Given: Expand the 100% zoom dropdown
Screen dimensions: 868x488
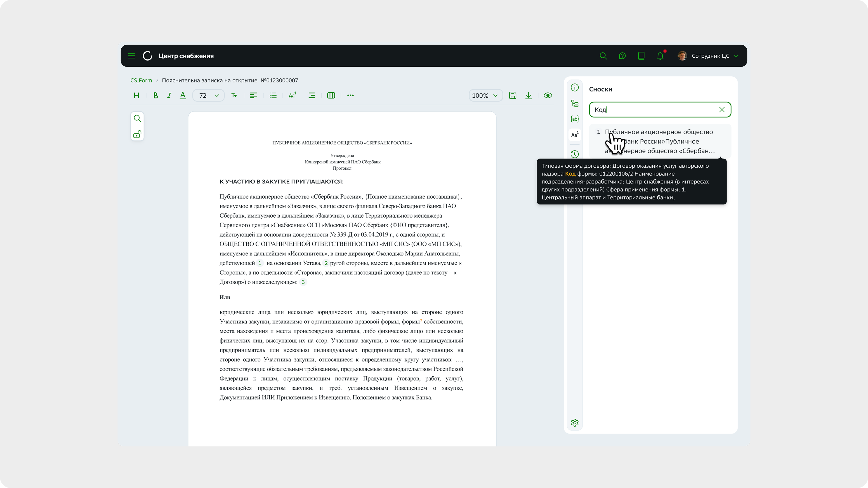Looking at the screenshot, I should pyautogui.click(x=485, y=95).
